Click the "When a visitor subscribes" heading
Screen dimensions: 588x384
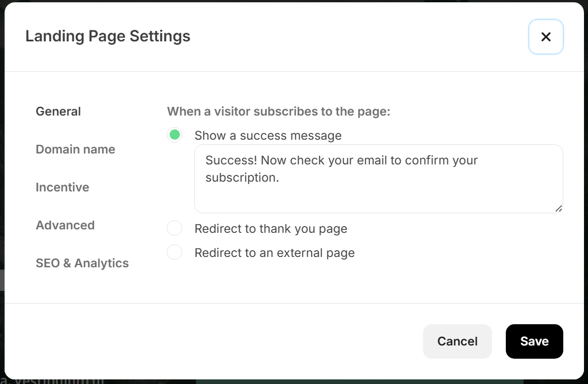[x=278, y=112]
